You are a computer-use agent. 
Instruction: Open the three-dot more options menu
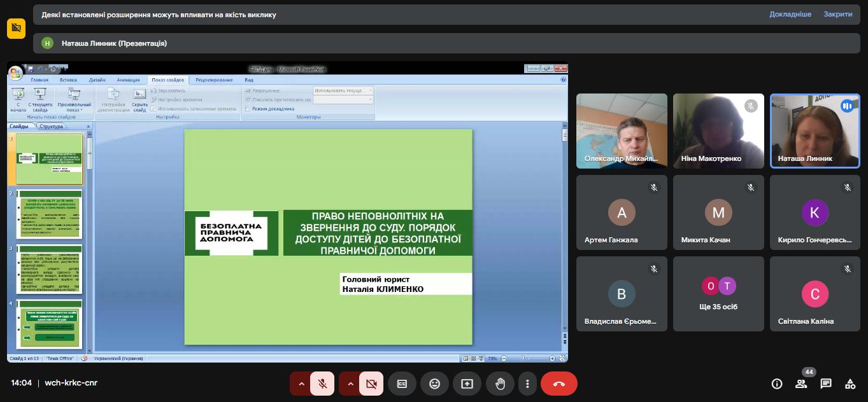coord(527,384)
